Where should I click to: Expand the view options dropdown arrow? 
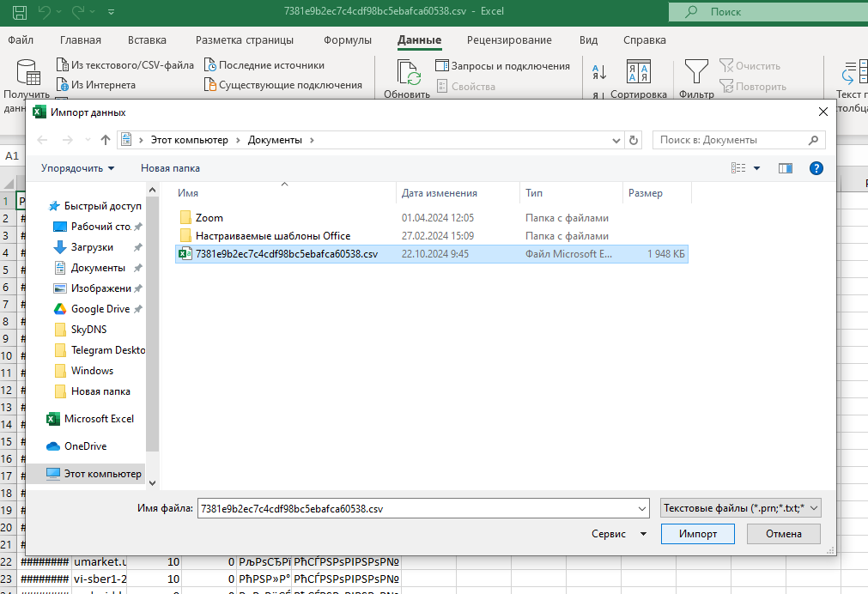pos(756,168)
